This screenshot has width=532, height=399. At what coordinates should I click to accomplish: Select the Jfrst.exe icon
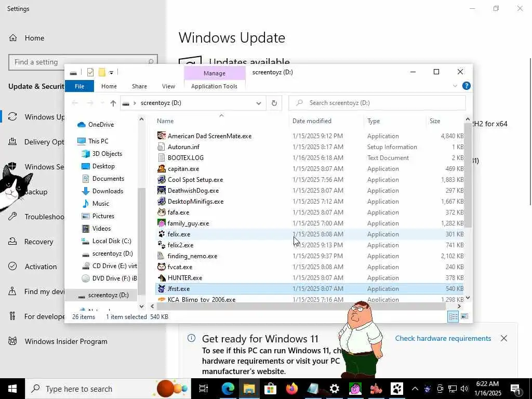162,288
